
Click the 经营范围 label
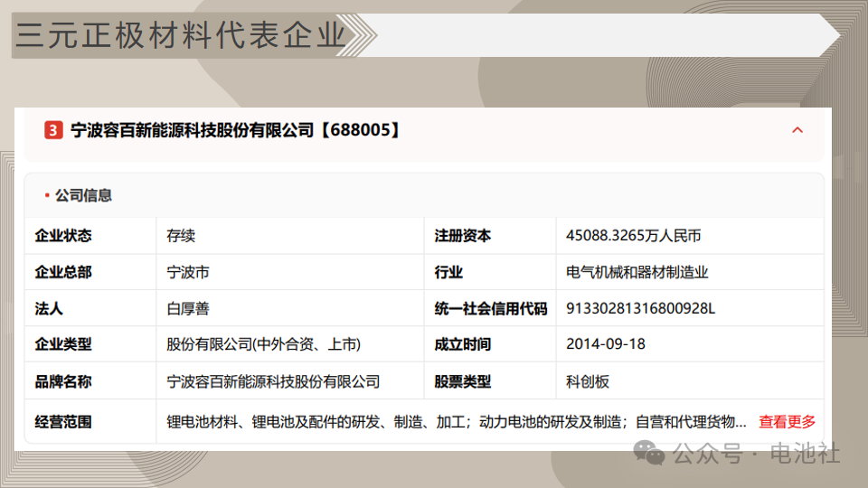pos(63,422)
